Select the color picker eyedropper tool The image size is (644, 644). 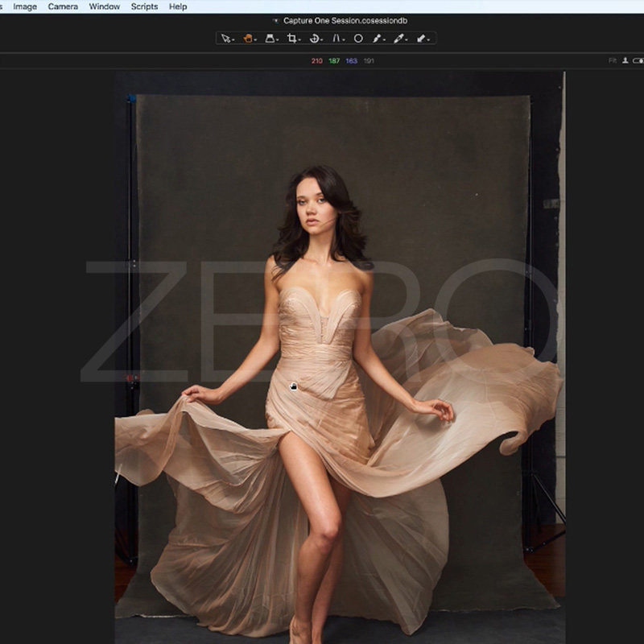point(398,38)
